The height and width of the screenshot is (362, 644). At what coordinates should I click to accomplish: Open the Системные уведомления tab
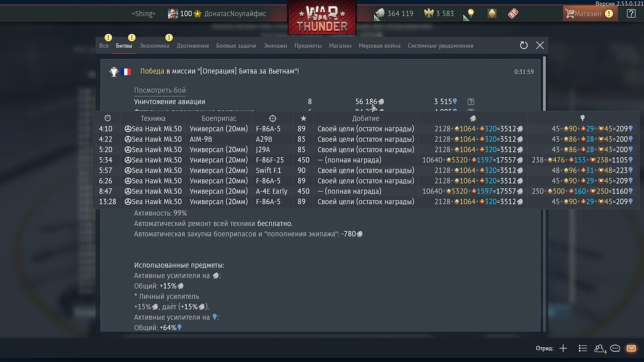pyautogui.click(x=440, y=46)
